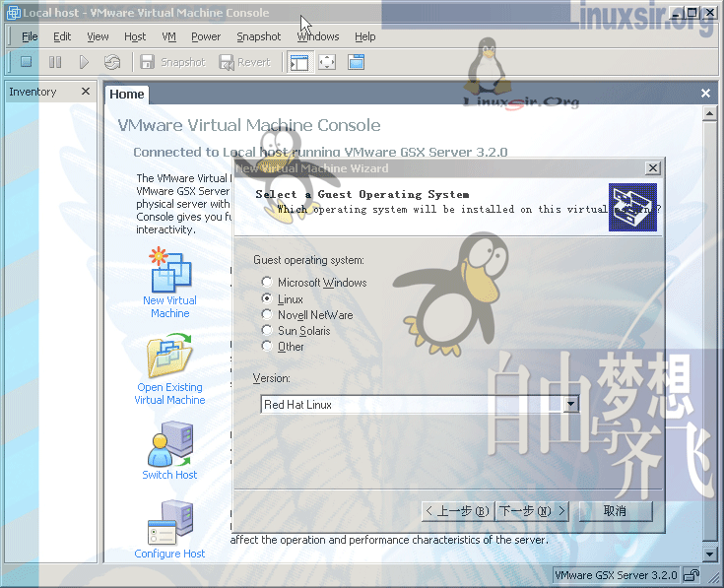Image resolution: width=724 pixels, height=588 pixels.
Task: Select the Linux radio button
Action: click(x=266, y=298)
